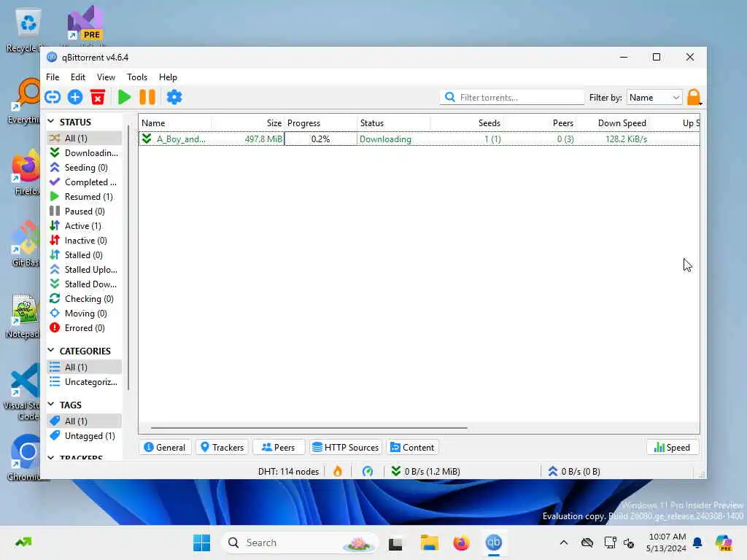Viewport: 747px width, 560px height.
Task: Collapse the TRACKERS section chevron
Action: point(51,458)
